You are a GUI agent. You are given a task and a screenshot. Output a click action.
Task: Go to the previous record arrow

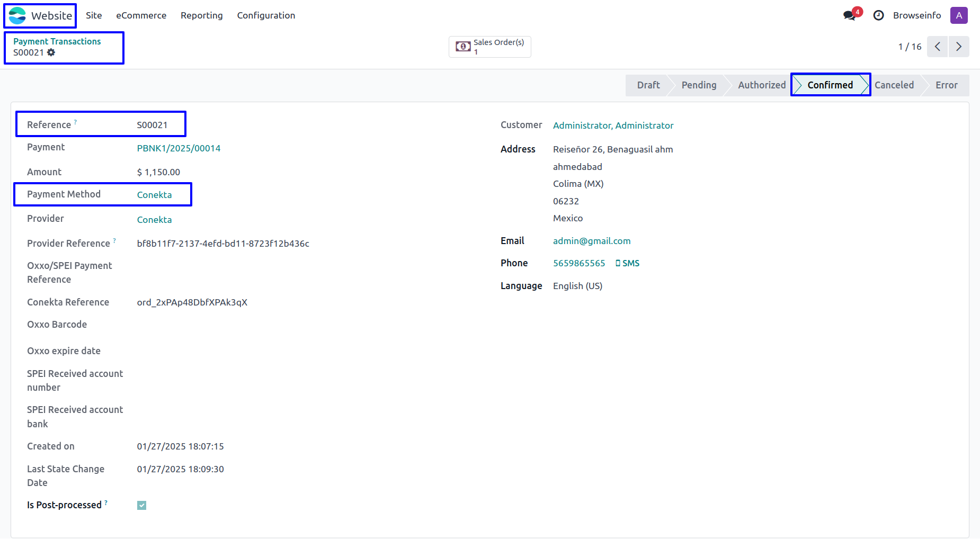pos(937,47)
